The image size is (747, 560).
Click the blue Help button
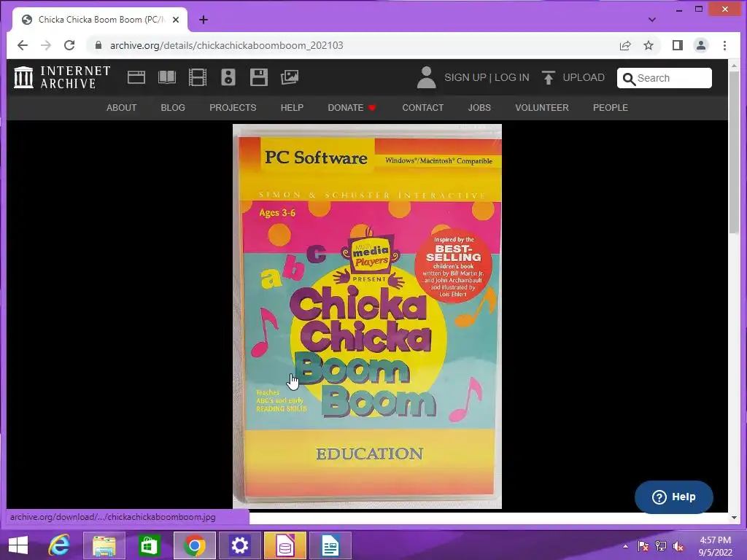pos(673,497)
